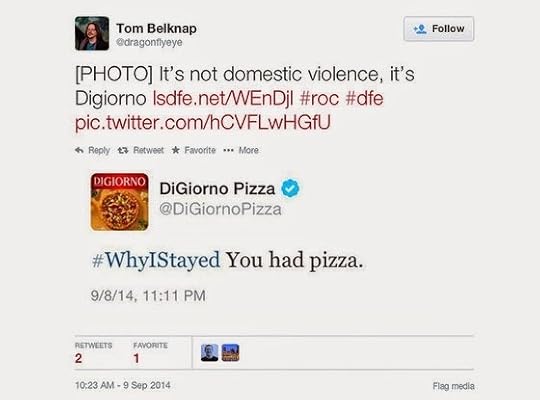Favorite the tweet via star icon

(176, 150)
